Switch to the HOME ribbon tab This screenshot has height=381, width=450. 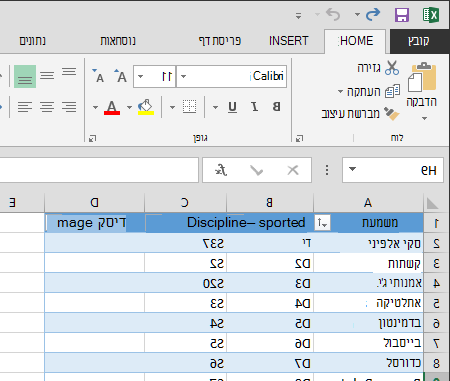pos(355,41)
